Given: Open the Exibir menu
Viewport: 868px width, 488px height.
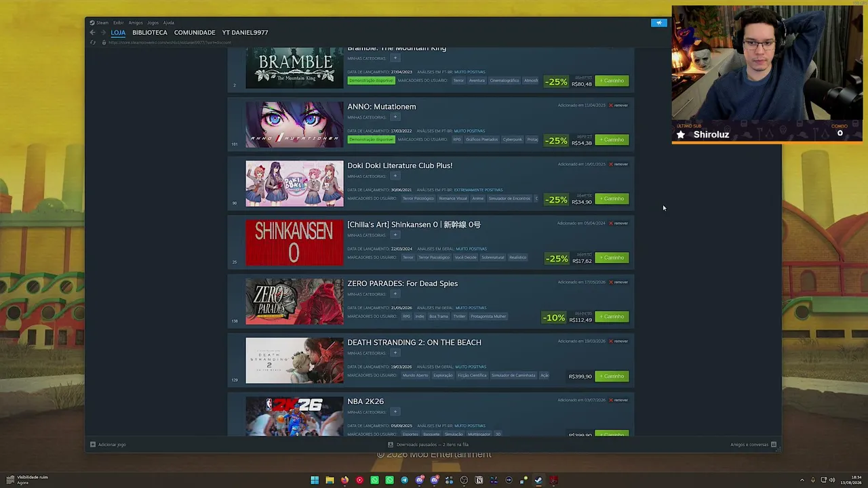Looking at the screenshot, I should [x=119, y=22].
